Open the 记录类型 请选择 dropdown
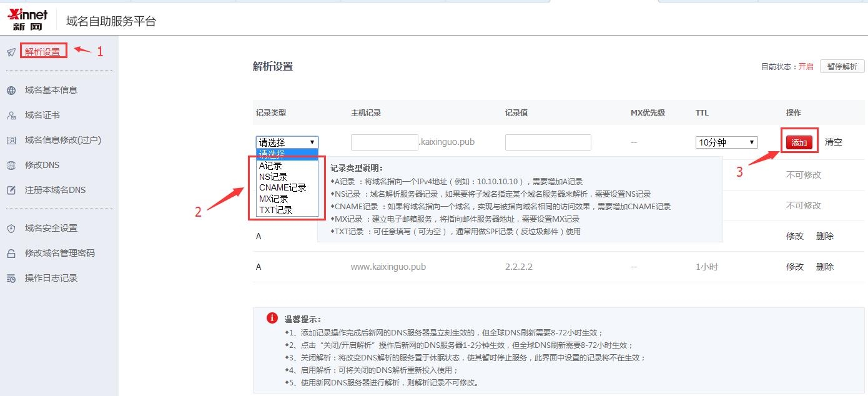The image size is (868, 396). tap(286, 142)
